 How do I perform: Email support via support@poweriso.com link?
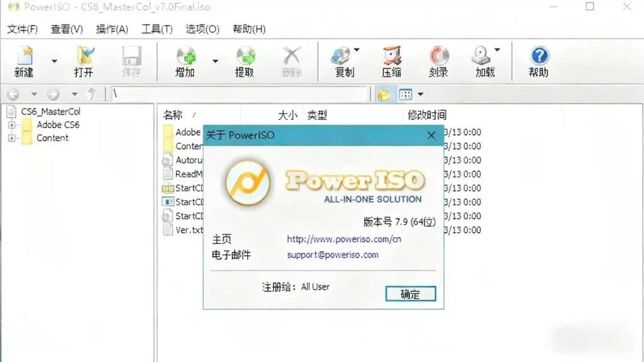pos(332,255)
